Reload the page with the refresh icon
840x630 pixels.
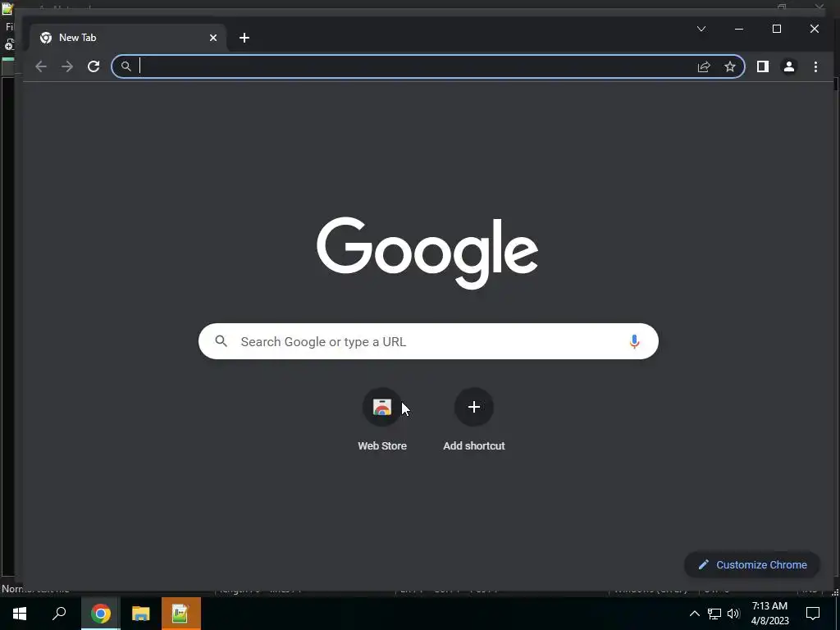tap(94, 66)
